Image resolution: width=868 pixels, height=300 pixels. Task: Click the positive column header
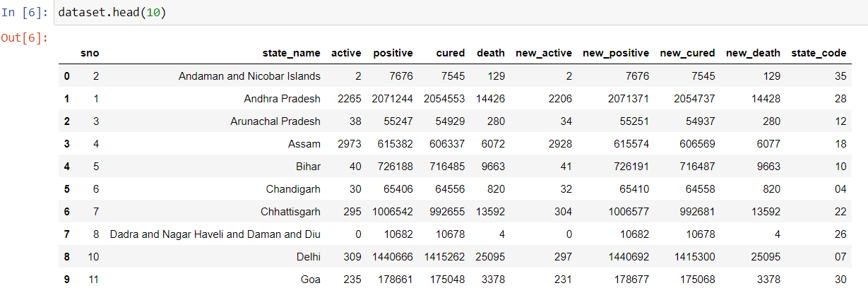click(x=393, y=53)
